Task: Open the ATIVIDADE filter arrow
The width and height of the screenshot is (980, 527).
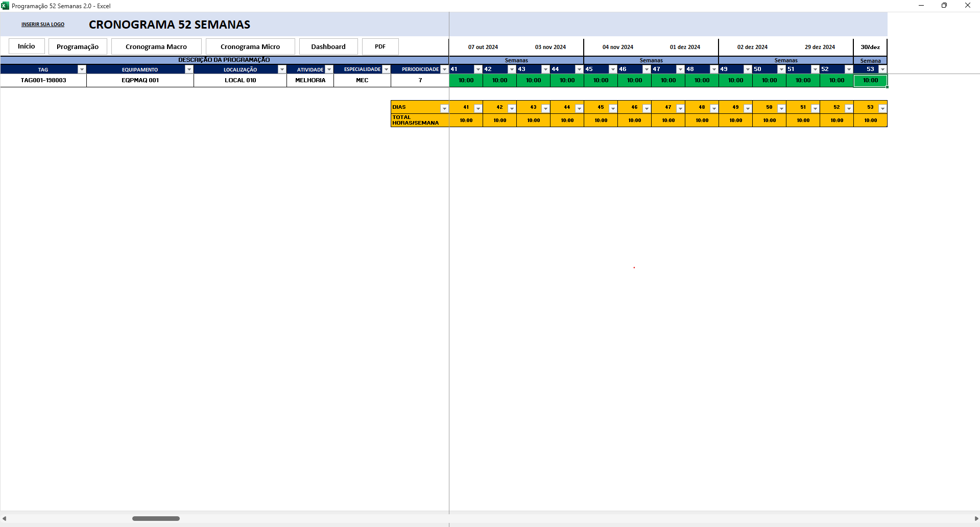Action: [329, 69]
